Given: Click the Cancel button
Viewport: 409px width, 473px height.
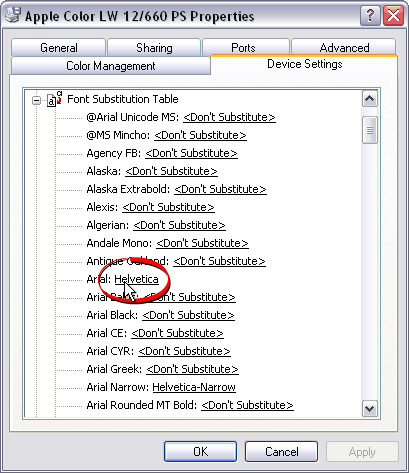Looking at the screenshot, I should point(281,452).
